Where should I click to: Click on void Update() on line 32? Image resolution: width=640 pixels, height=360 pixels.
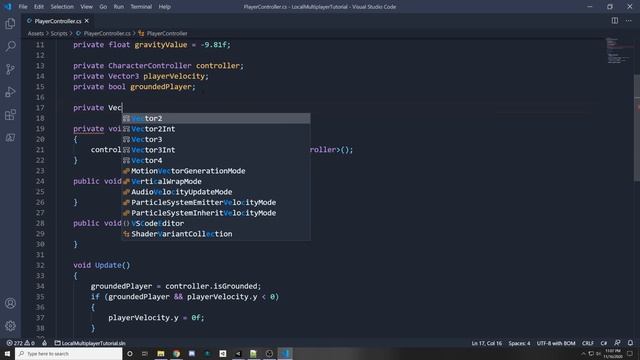point(102,265)
